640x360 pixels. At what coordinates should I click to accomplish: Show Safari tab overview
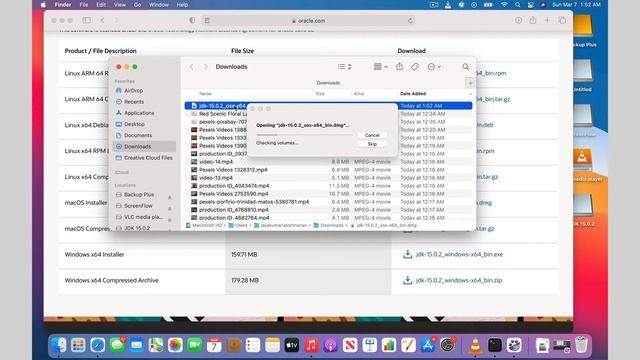tap(562, 20)
